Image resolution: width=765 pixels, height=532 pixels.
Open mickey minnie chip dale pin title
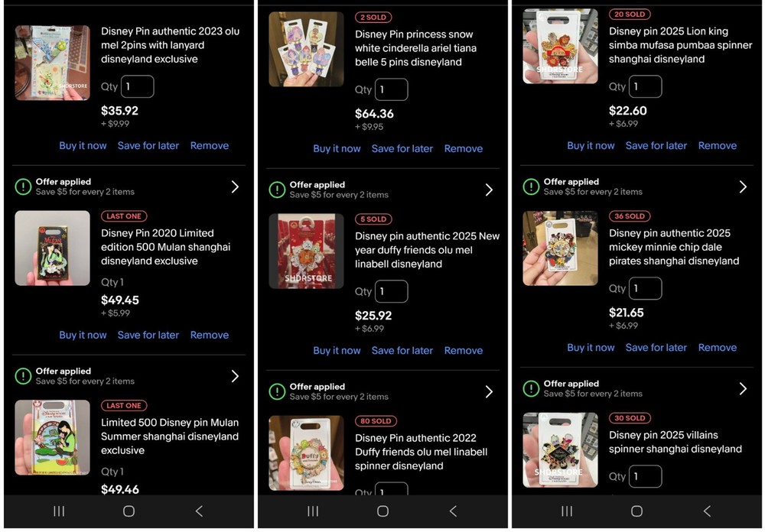pos(674,247)
